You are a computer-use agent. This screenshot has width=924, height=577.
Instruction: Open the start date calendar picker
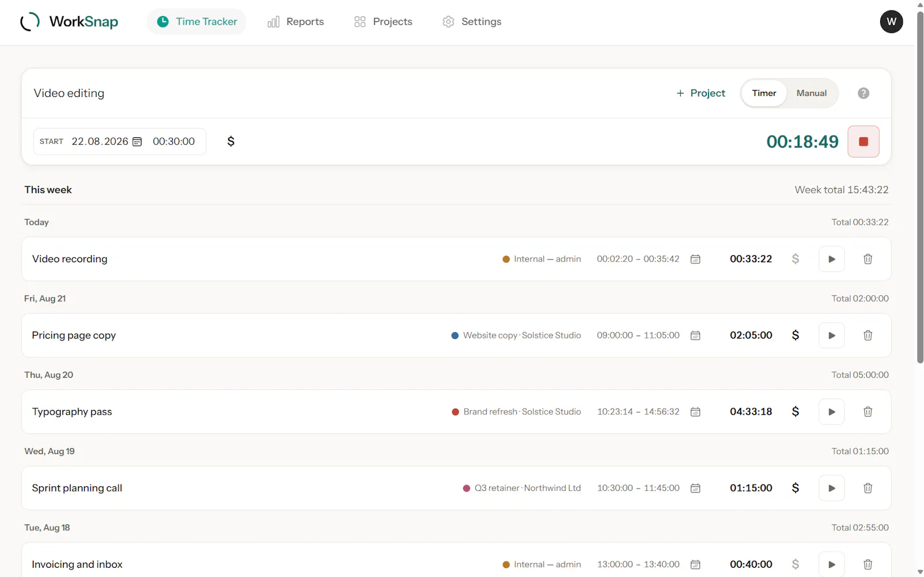[x=137, y=142]
